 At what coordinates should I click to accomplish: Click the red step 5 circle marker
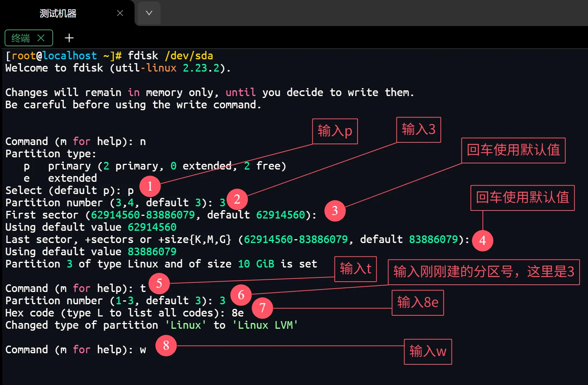[159, 283]
